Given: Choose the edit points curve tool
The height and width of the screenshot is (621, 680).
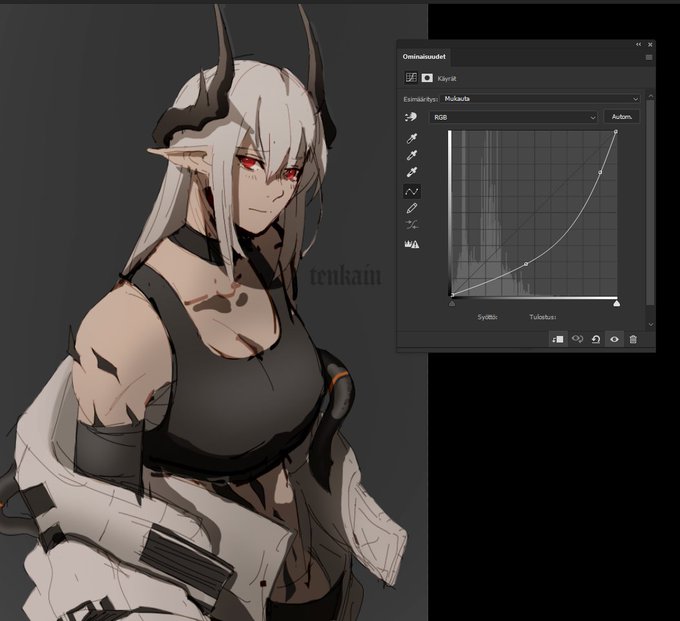Looking at the screenshot, I should (x=412, y=191).
